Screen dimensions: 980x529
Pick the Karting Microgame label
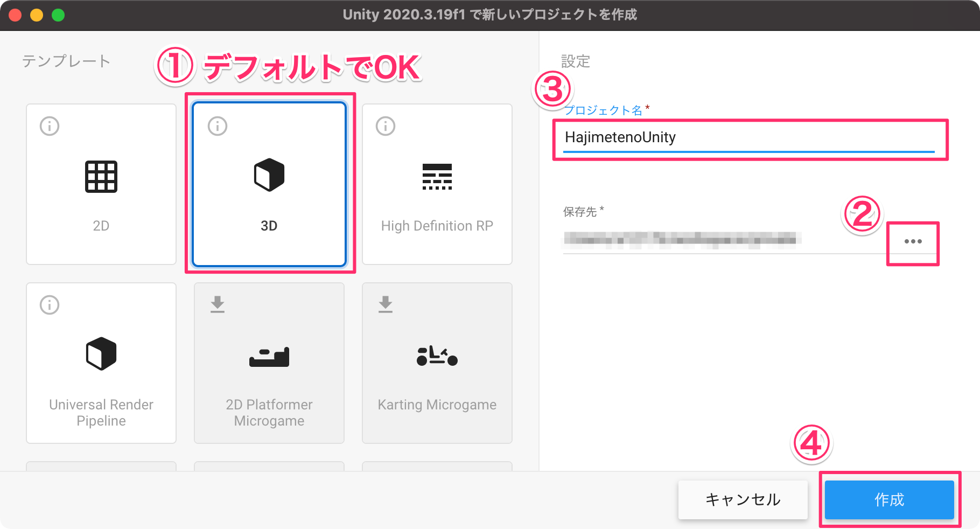click(x=437, y=405)
